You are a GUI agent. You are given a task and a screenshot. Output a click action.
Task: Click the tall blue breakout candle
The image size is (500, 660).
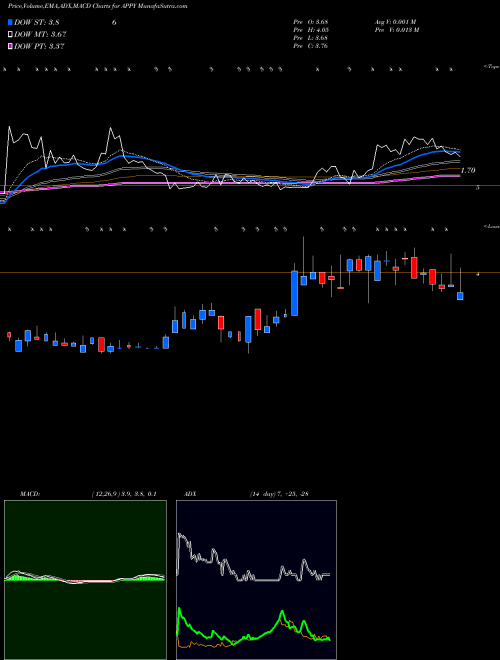pos(295,293)
